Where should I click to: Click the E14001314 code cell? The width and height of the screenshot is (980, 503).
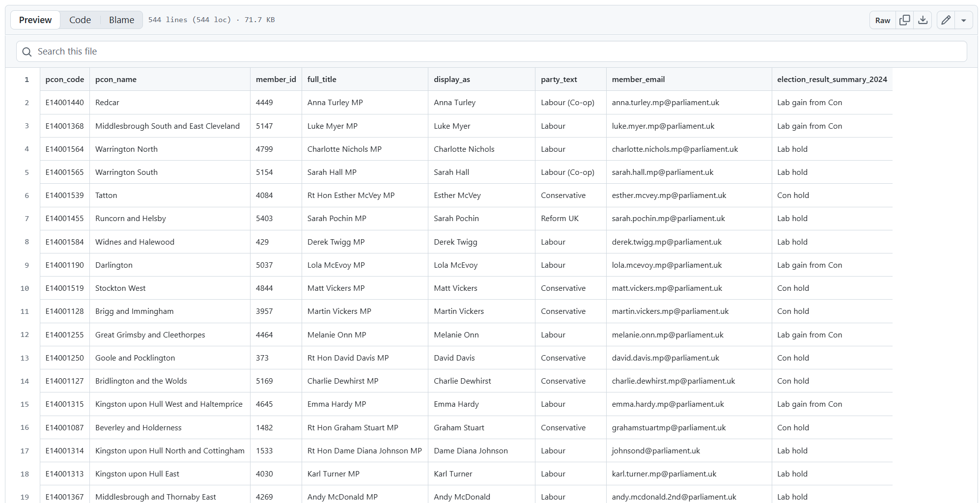(x=65, y=450)
